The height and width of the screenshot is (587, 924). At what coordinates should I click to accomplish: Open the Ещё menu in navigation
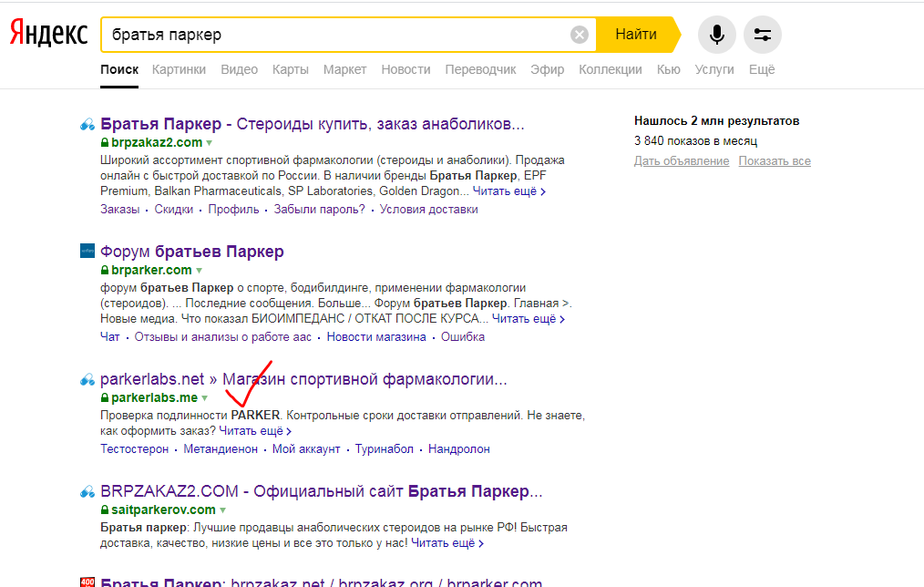[x=762, y=69]
